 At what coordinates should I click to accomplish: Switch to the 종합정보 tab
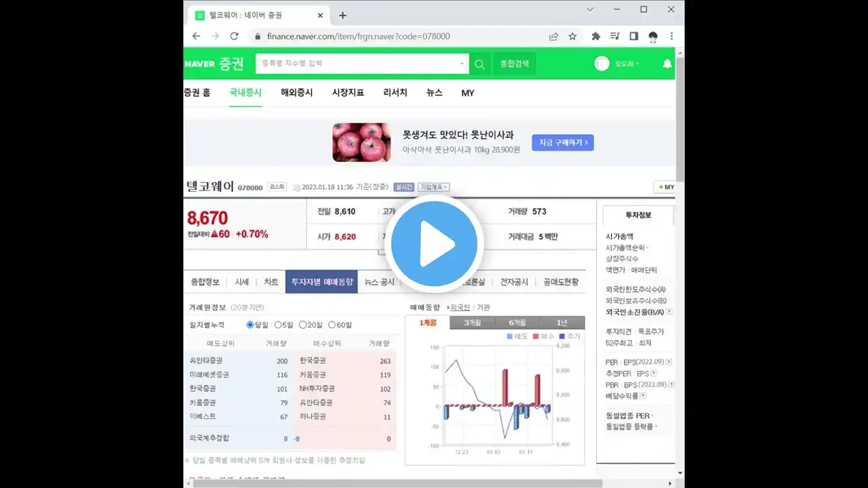pyautogui.click(x=205, y=282)
